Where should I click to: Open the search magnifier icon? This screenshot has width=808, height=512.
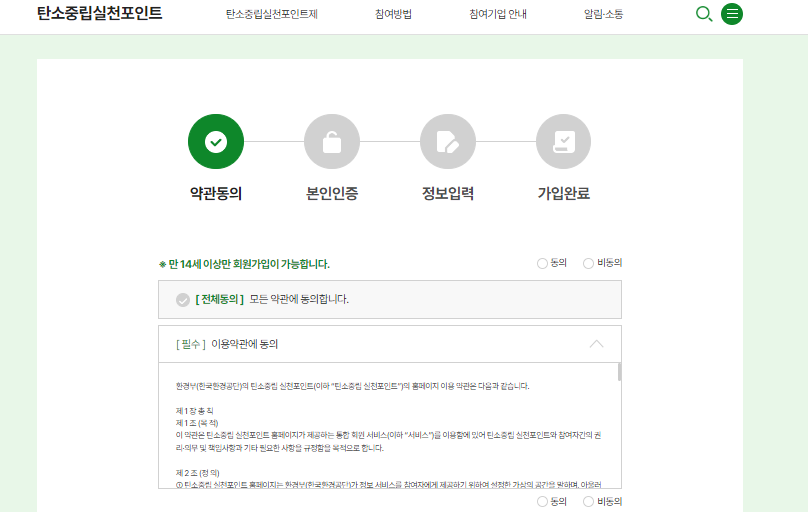pyautogui.click(x=704, y=14)
